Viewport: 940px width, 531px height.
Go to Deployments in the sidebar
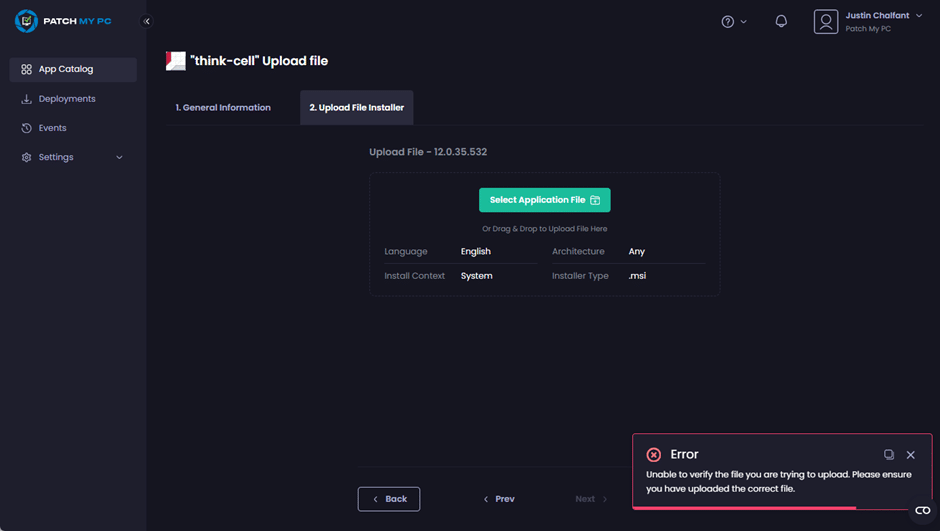point(67,99)
